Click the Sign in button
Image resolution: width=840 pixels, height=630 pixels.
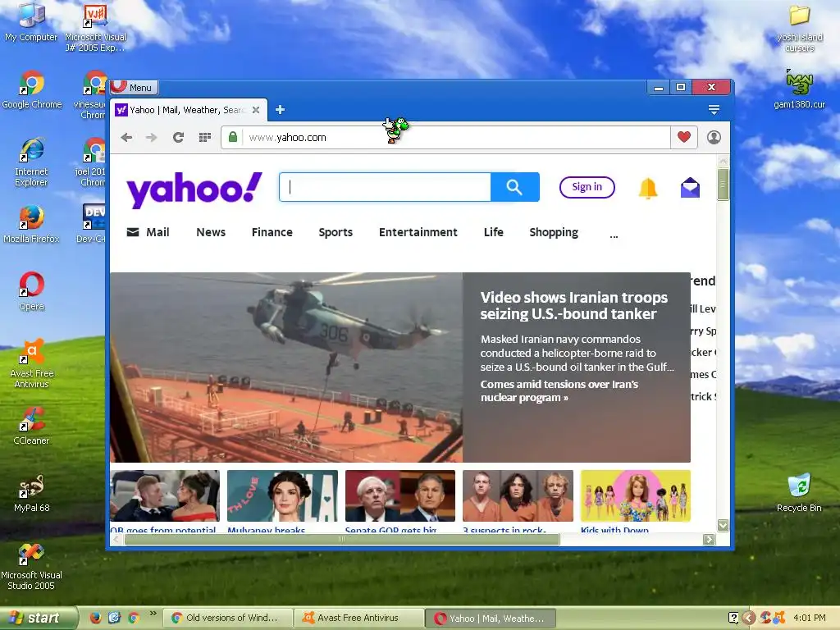[587, 187]
